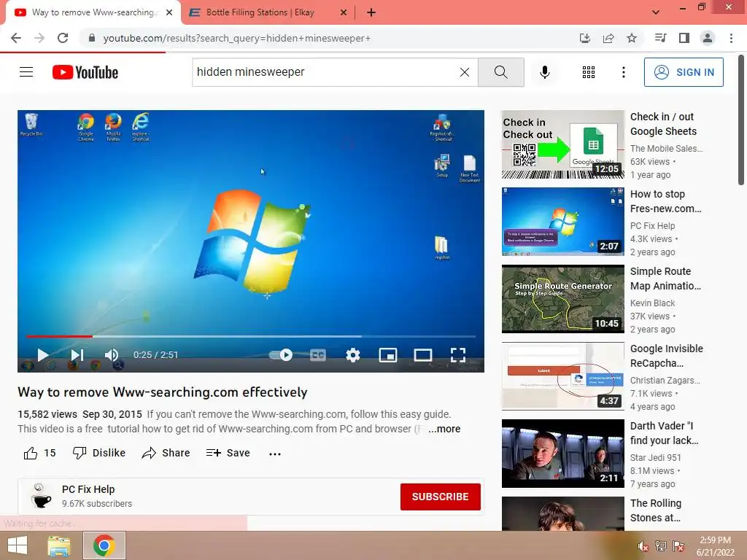Viewport: 747px width, 560px height.
Task: Open the YouTube hamburger guide menu
Action: [26, 72]
